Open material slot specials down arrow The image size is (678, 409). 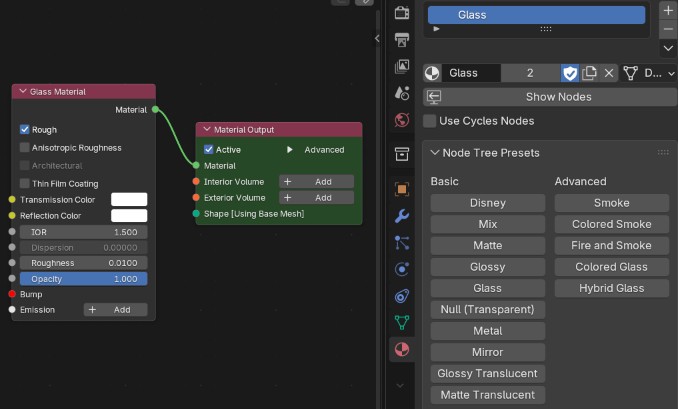[x=668, y=48]
